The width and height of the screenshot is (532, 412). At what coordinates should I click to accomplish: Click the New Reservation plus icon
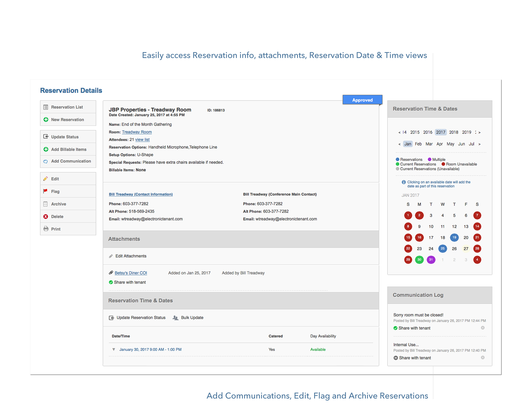pyautogui.click(x=46, y=120)
